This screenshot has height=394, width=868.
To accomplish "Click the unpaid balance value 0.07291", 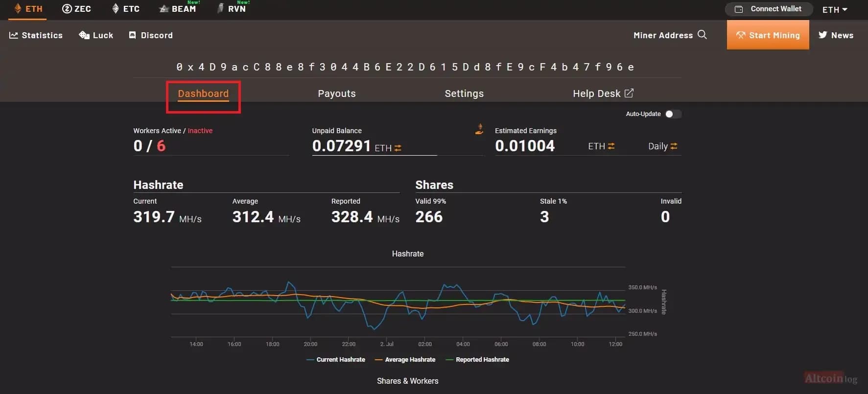I will point(342,146).
